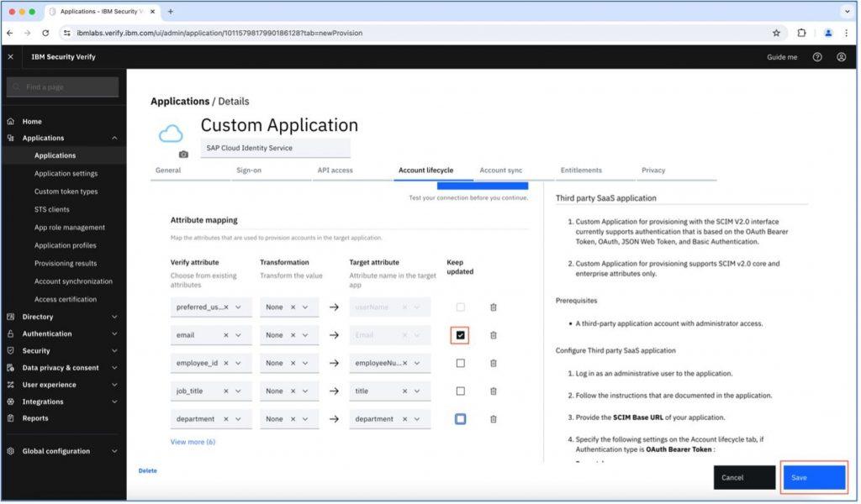Uncheck Keep updated for email row

point(462,336)
